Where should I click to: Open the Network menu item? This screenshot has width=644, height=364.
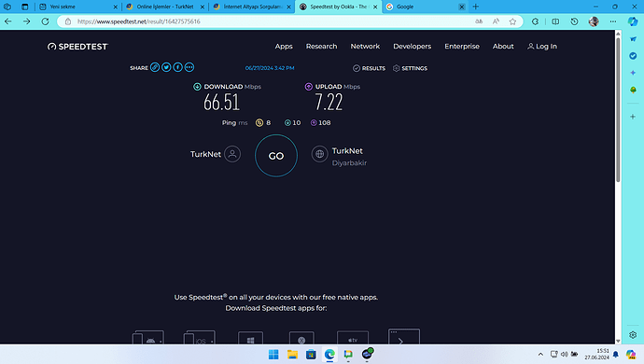pyautogui.click(x=365, y=47)
